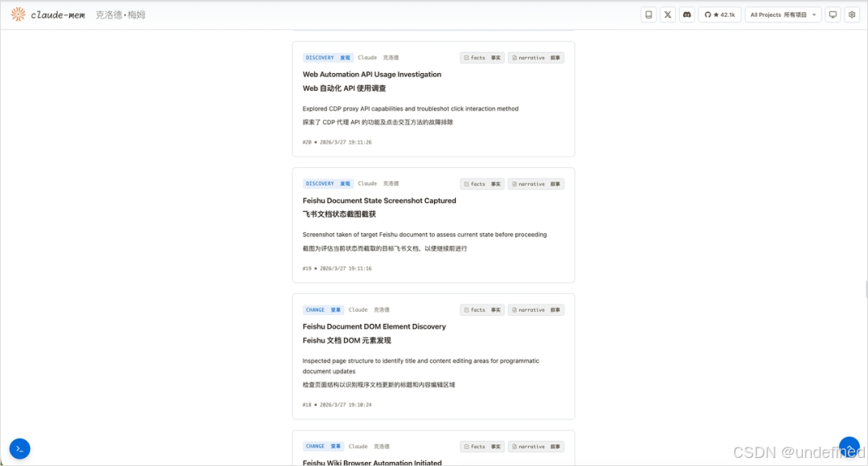This screenshot has height=466, width=868.
Task: Toggle narrative on Web Automation API card
Action: [536, 58]
